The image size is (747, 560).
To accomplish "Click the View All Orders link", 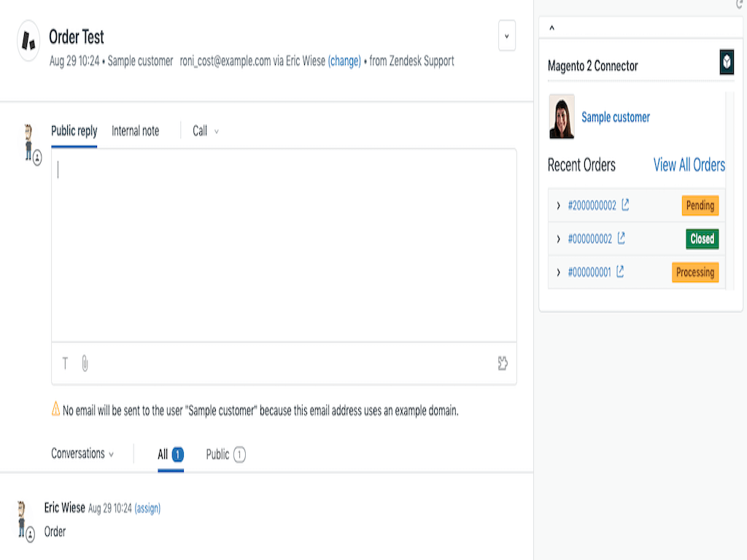I will point(689,165).
